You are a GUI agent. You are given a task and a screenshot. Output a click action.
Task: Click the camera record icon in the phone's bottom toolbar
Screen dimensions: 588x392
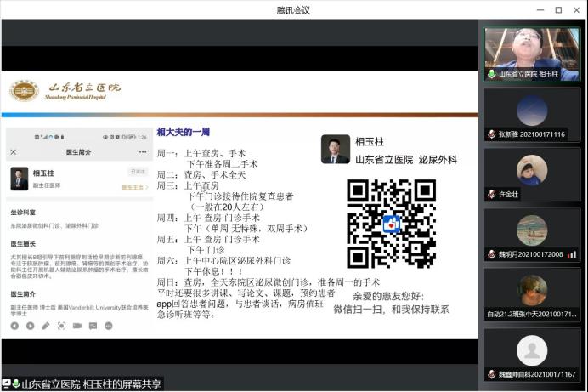[x=77, y=326]
